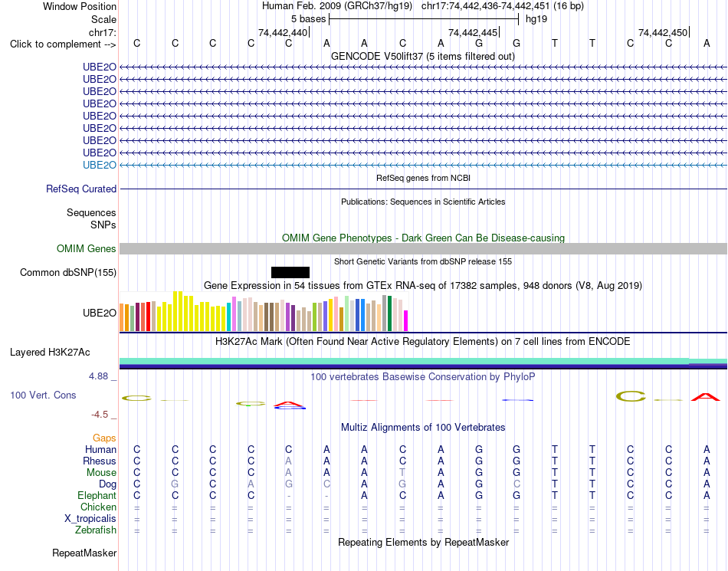Click the SNPs track label
The height and width of the screenshot is (571, 728).
click(103, 225)
